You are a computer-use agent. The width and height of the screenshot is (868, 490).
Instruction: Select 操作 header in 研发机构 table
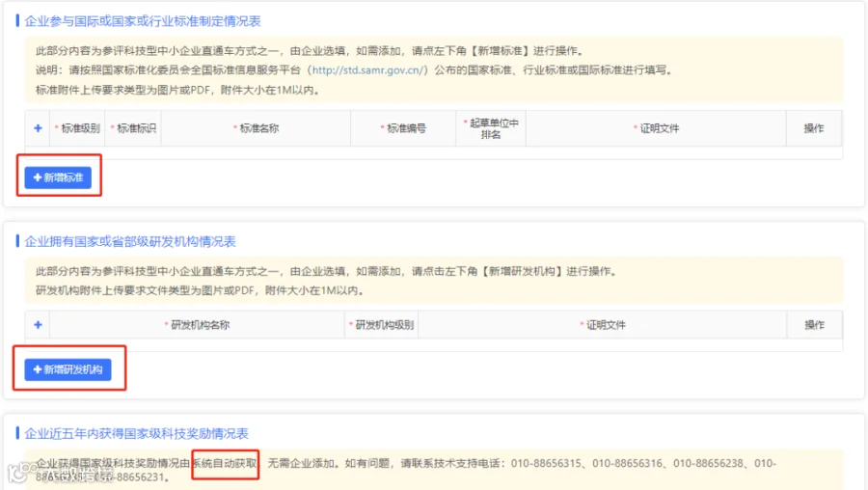[814, 325]
